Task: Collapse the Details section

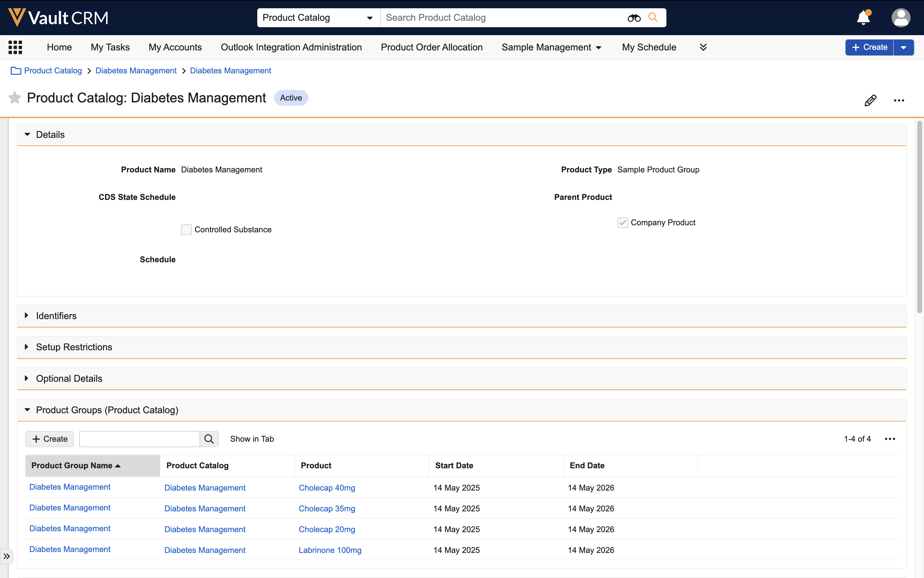Action: pos(50,134)
